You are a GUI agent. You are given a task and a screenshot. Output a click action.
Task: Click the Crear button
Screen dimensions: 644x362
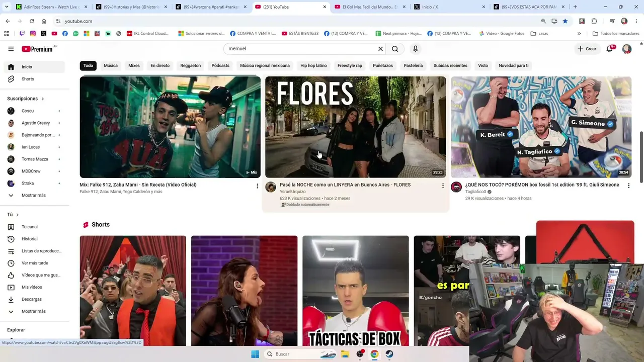(x=587, y=49)
